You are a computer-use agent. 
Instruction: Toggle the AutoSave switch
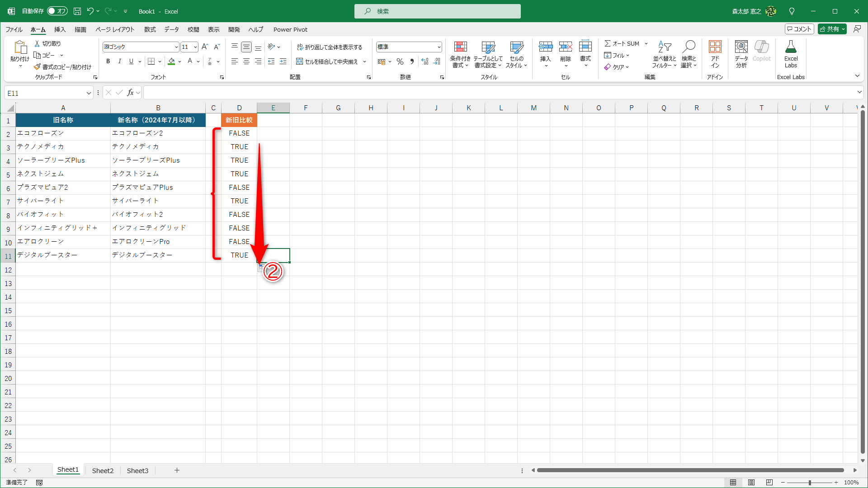(57, 11)
